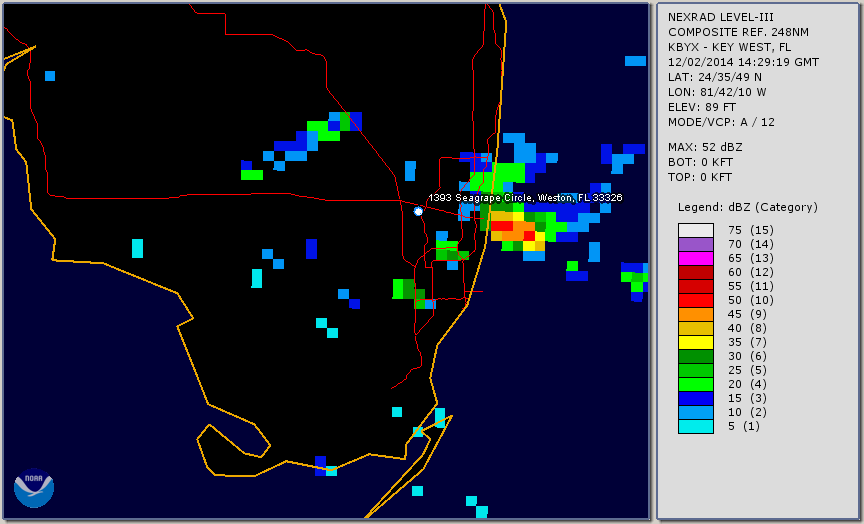Click the 5 (1) legend label
Image resolution: width=864 pixels, height=524 pixels.
tap(743, 426)
